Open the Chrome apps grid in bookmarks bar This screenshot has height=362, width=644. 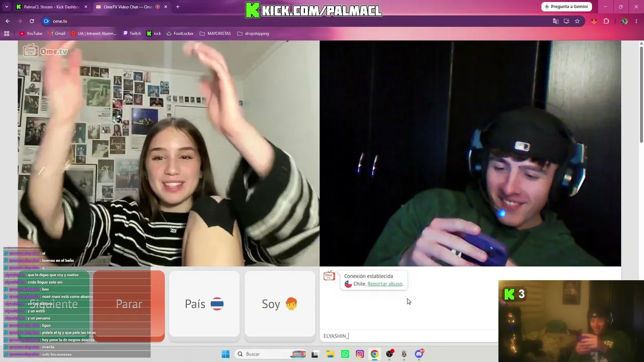pos(7,34)
